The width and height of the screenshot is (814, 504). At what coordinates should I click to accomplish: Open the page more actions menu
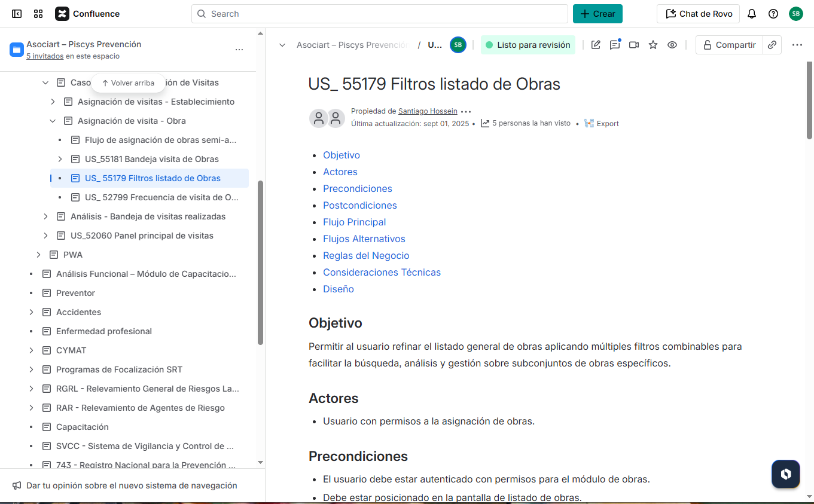[x=797, y=45]
